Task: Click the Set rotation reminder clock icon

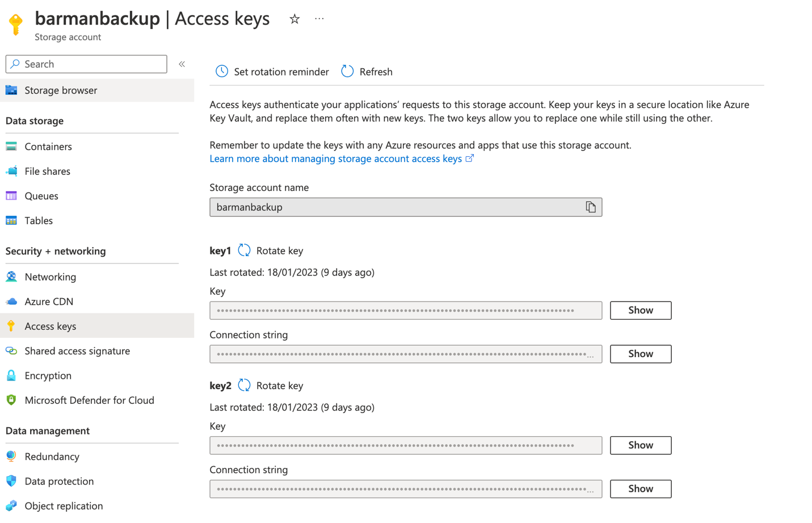Action: [x=222, y=72]
